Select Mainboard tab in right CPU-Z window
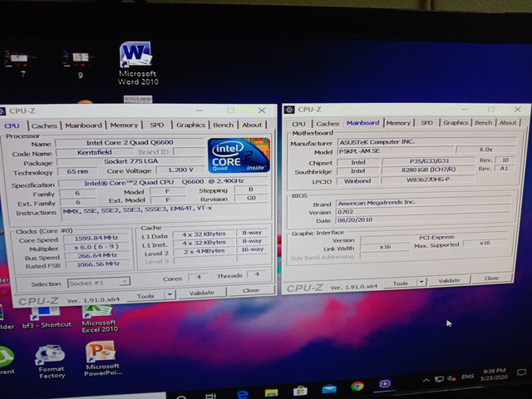The height and width of the screenshot is (399, 532). (362, 123)
